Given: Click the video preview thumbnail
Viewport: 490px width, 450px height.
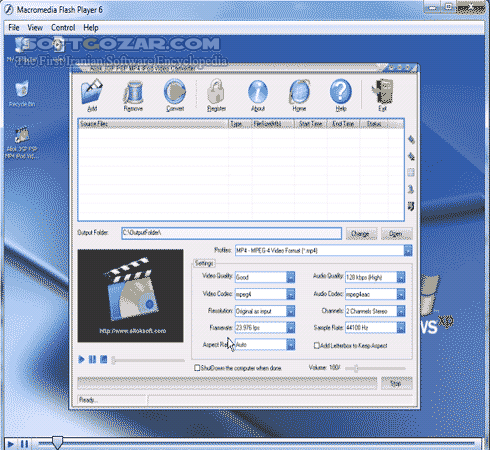Looking at the screenshot, I should pos(130,296).
